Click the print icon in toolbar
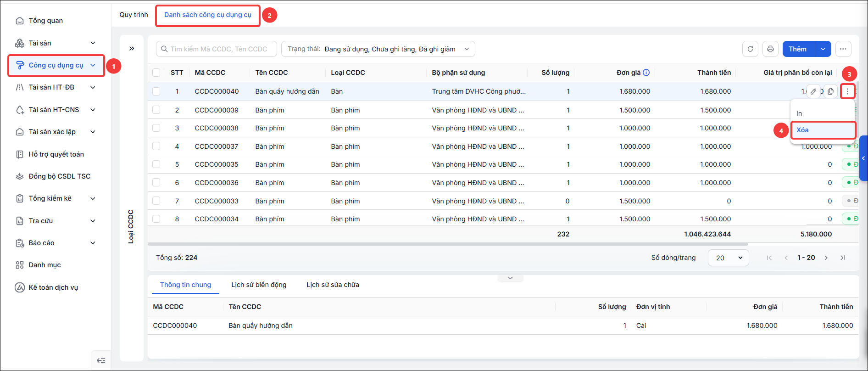Screen dimensions: 868x371 (x=770, y=49)
